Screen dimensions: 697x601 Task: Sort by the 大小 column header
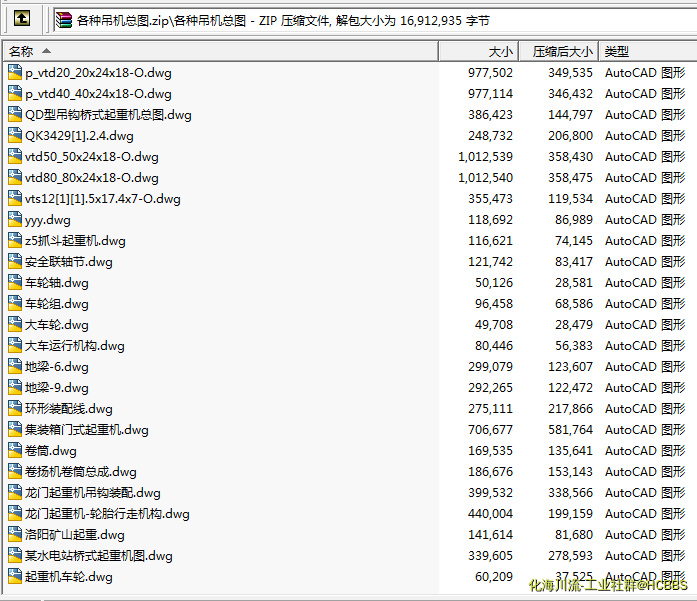coord(479,52)
